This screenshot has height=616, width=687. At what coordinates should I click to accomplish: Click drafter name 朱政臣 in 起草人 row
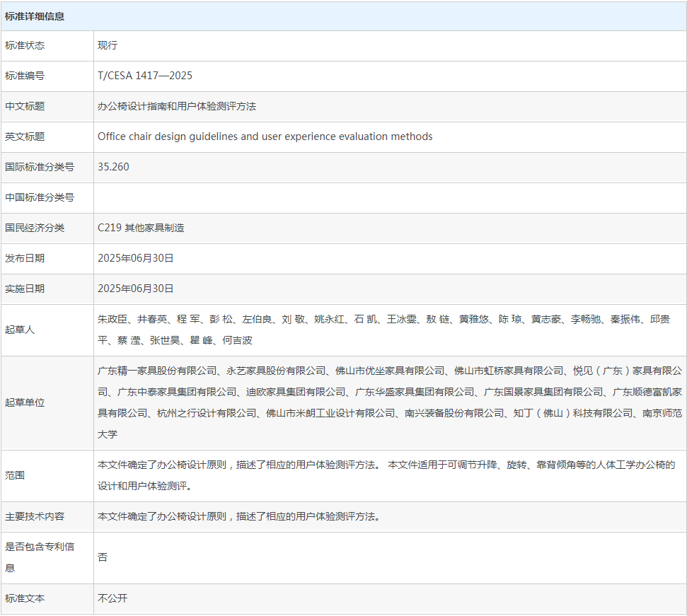tap(115, 319)
